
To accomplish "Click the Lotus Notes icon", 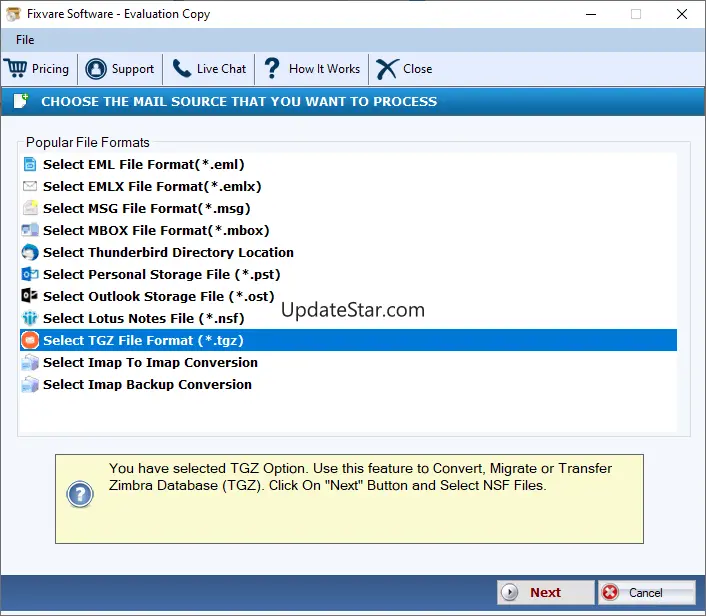I will tap(30, 318).
